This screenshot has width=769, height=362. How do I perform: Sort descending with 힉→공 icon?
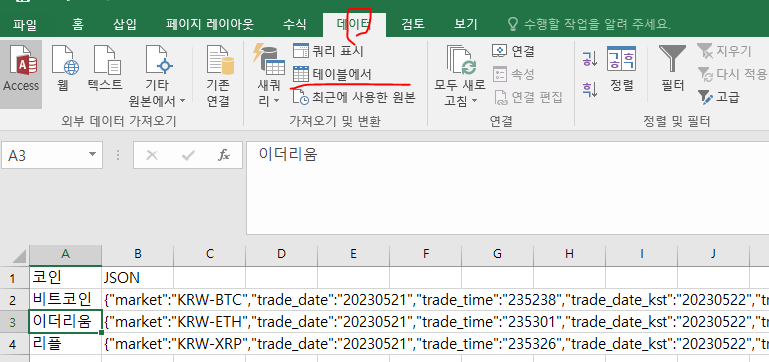(x=590, y=89)
